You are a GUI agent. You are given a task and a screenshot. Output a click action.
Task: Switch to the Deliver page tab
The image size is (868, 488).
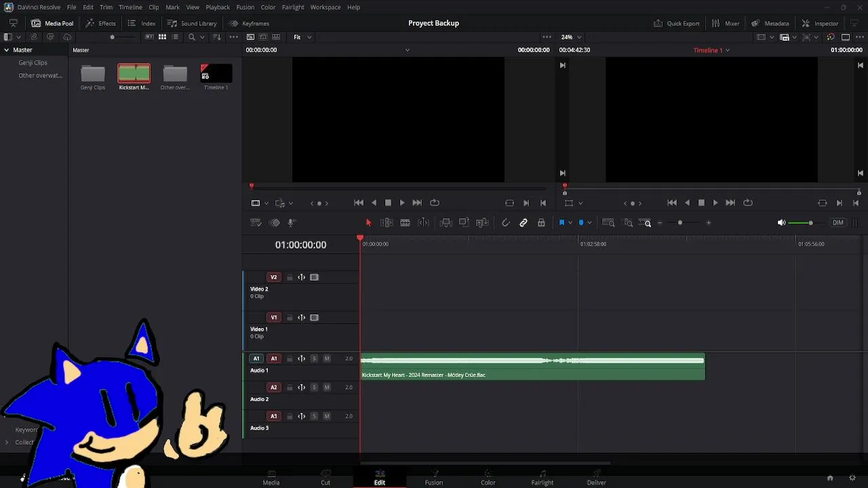click(x=597, y=478)
